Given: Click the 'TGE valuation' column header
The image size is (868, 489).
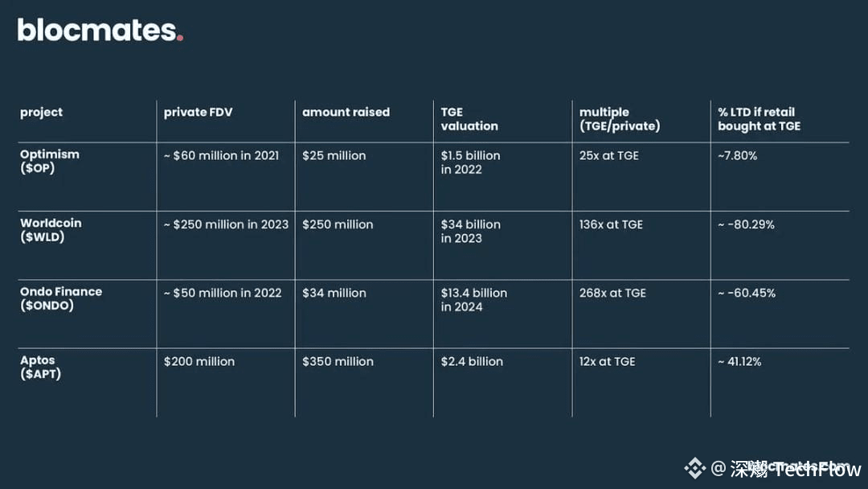Looking at the screenshot, I should point(469,119).
